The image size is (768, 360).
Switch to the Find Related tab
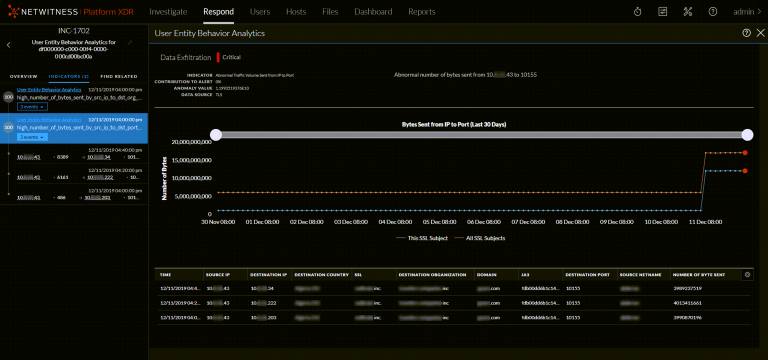[x=119, y=76]
